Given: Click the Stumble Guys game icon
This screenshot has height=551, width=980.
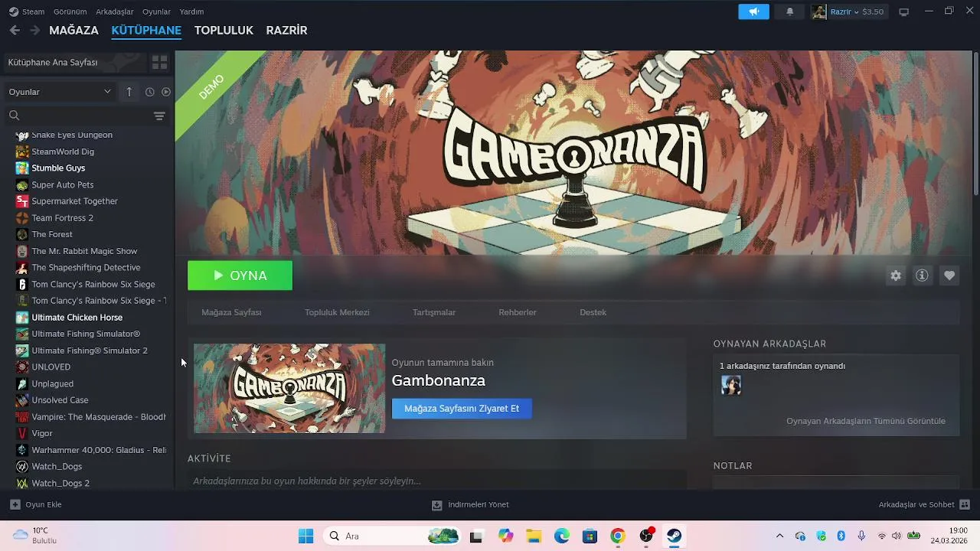Looking at the screenshot, I should pyautogui.click(x=22, y=168).
